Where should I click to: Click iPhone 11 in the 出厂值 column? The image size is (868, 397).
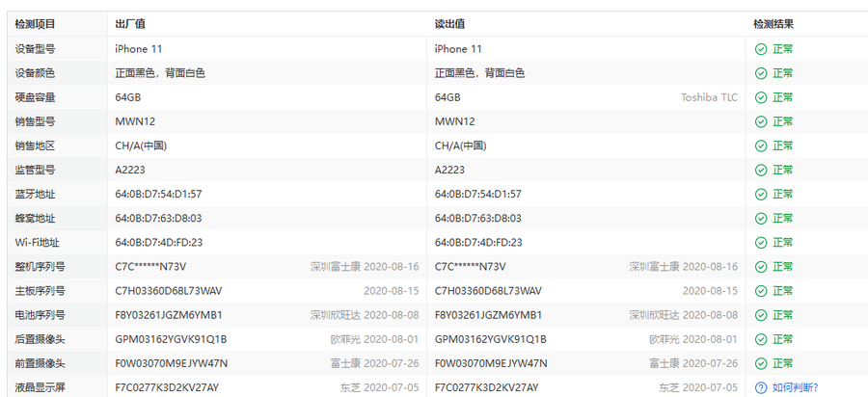(138, 49)
